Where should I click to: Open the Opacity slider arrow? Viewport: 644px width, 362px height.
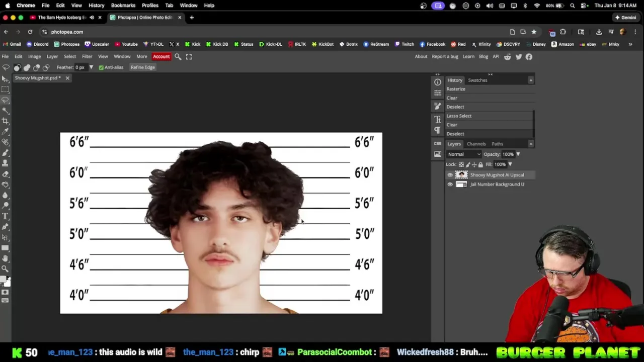pos(518,154)
